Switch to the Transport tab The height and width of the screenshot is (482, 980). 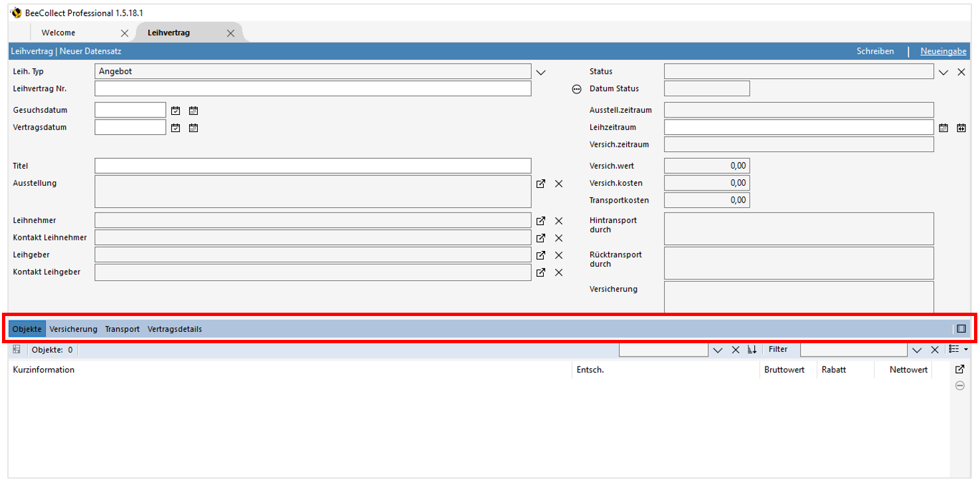click(122, 329)
